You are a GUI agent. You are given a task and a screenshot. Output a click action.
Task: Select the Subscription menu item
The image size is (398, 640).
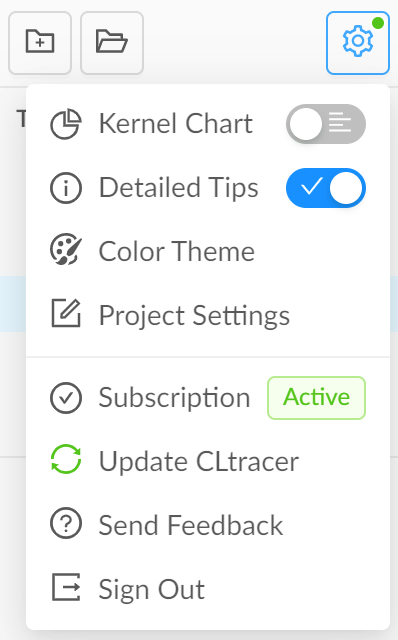(x=208, y=398)
